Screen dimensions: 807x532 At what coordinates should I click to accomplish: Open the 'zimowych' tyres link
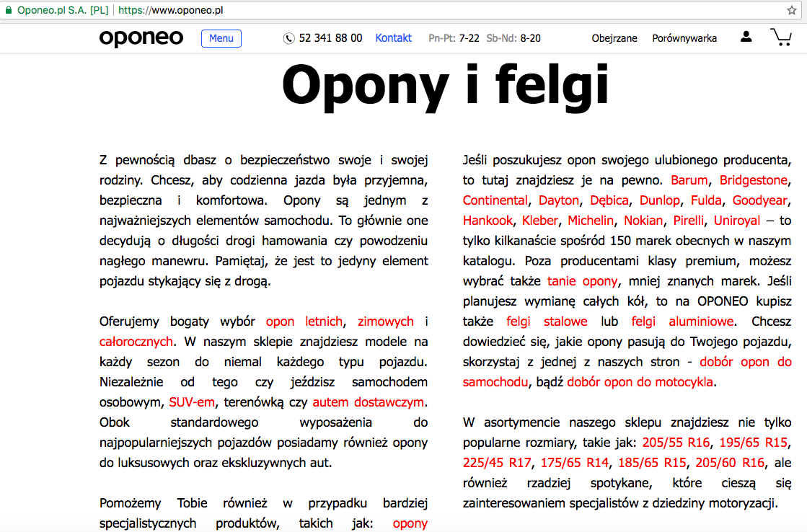click(386, 321)
